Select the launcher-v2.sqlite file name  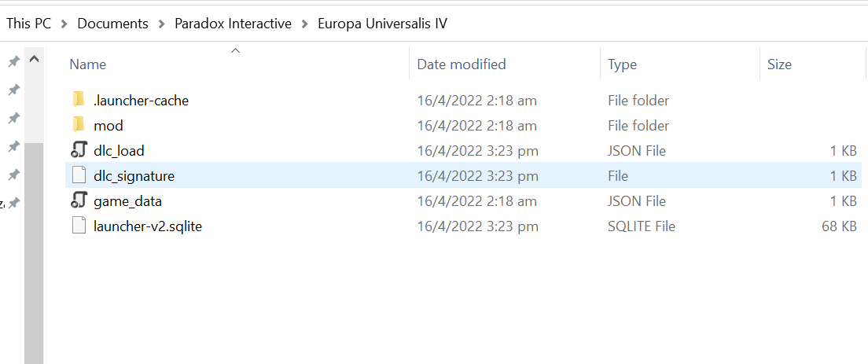click(148, 226)
